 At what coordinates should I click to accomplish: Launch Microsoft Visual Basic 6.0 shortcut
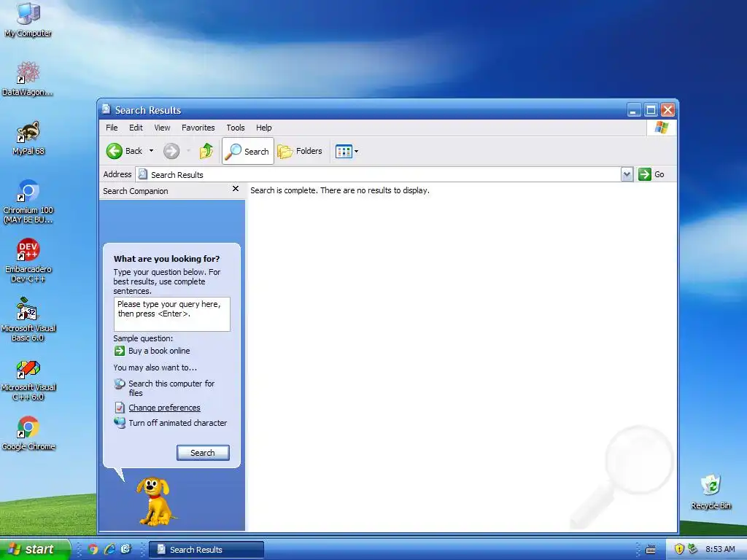28,319
